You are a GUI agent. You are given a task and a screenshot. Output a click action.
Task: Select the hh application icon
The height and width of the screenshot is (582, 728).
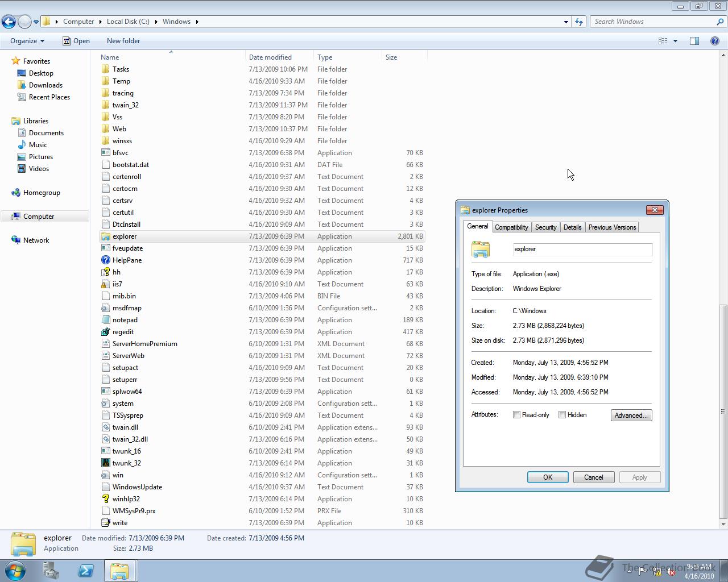point(105,272)
